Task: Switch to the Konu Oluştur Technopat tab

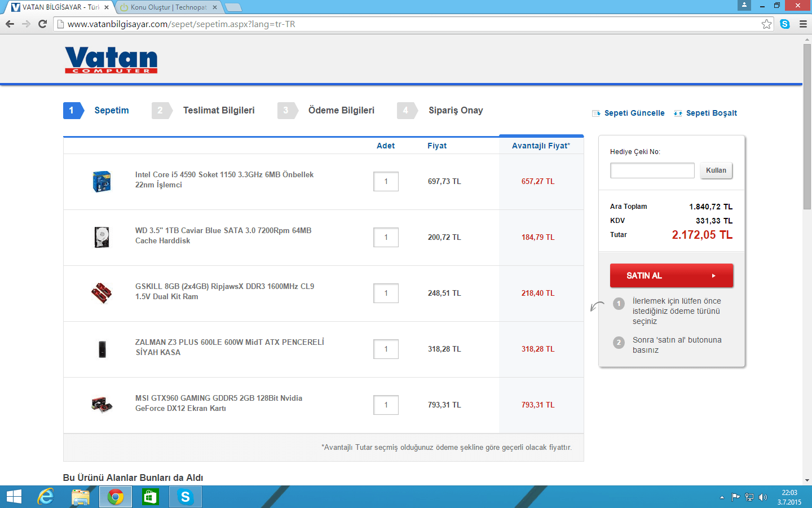Action: pos(169,7)
